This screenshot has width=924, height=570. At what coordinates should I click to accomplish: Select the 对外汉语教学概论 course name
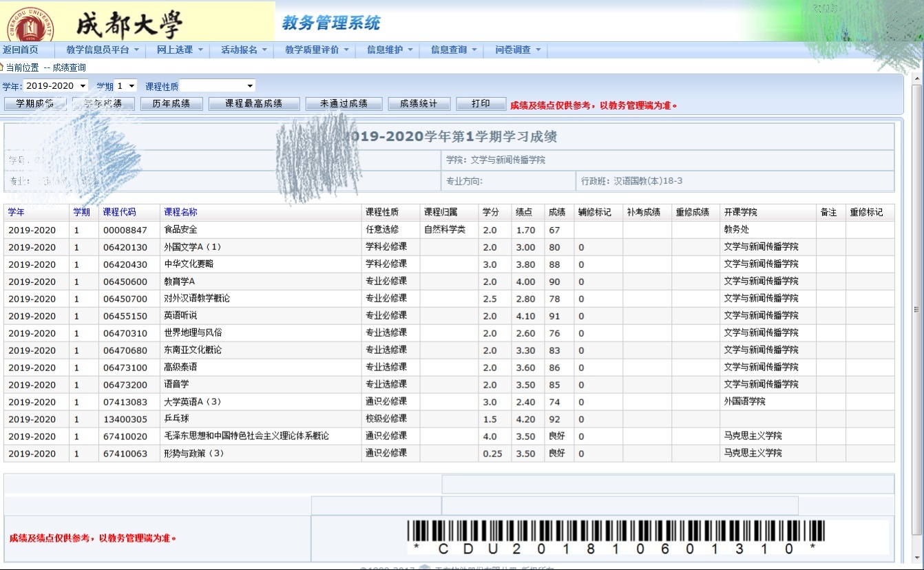(197, 299)
